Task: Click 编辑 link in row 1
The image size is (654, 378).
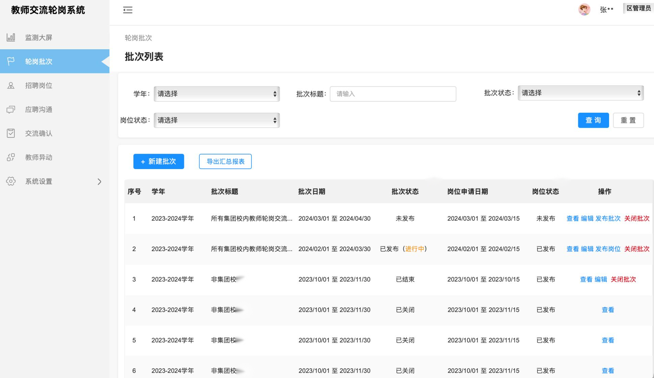Action: tap(587, 218)
